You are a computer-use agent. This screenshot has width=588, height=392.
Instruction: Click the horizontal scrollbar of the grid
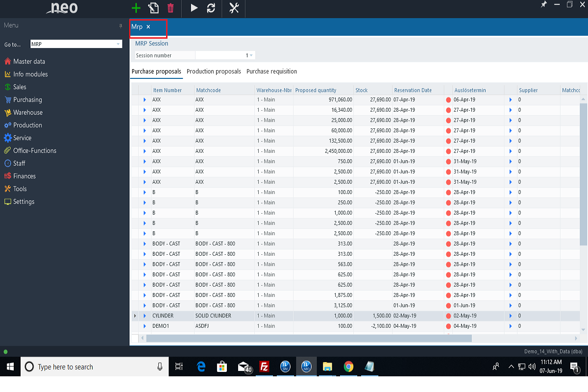[309, 338]
